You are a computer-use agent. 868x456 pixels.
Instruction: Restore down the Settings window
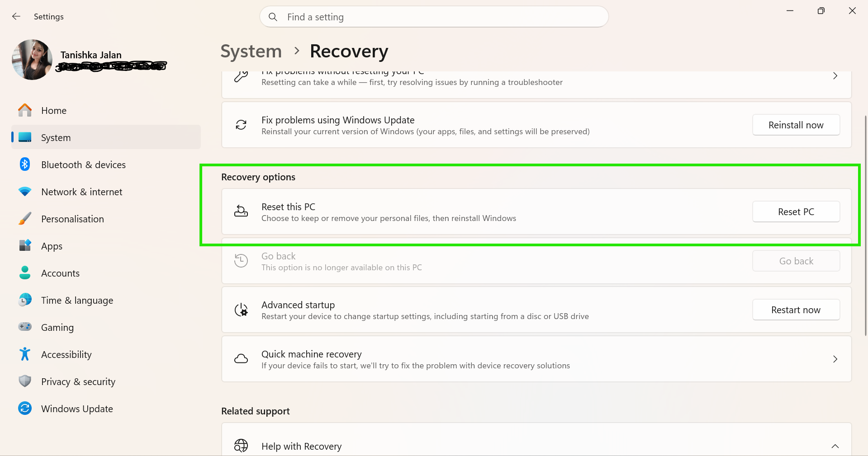coord(821,11)
